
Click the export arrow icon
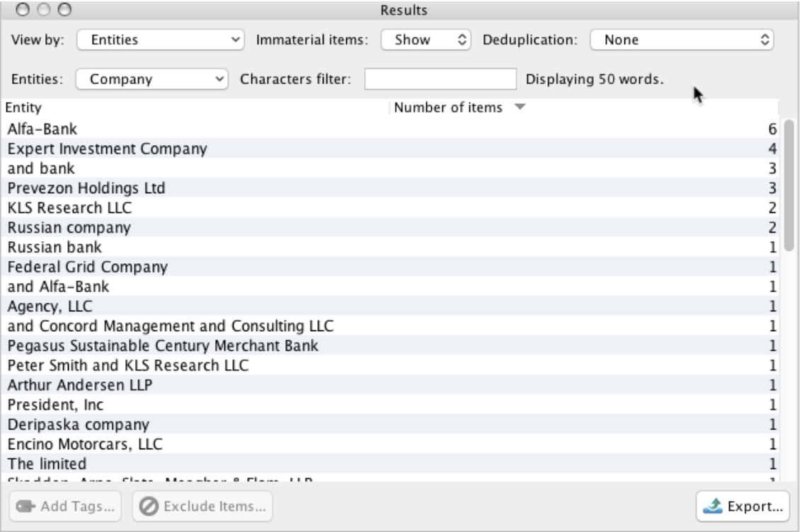tap(713, 506)
